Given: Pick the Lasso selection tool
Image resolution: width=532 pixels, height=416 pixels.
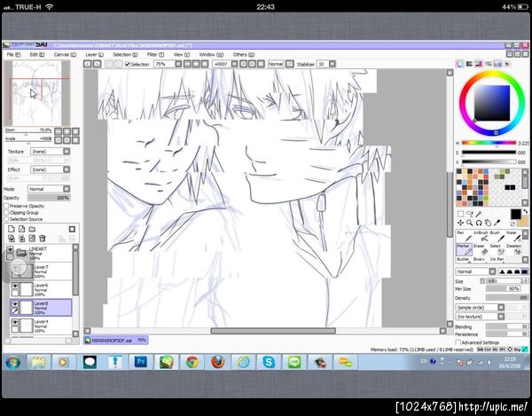Looking at the screenshot, I should [x=470, y=214].
